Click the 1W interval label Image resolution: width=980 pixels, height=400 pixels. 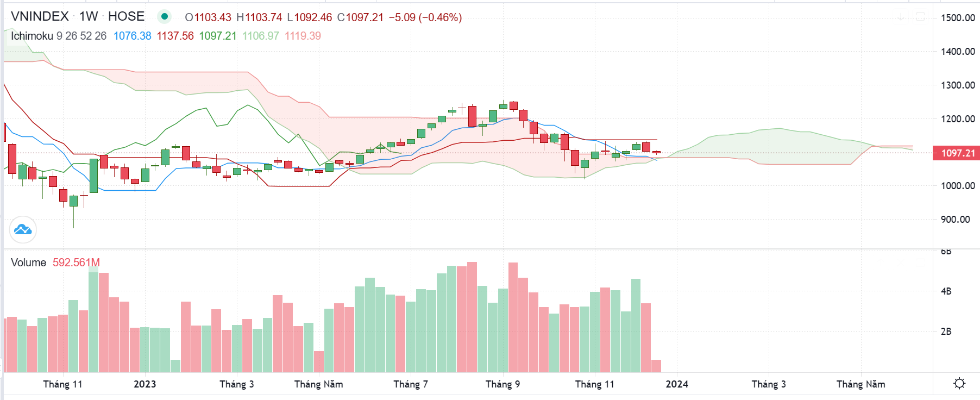pos(89,17)
